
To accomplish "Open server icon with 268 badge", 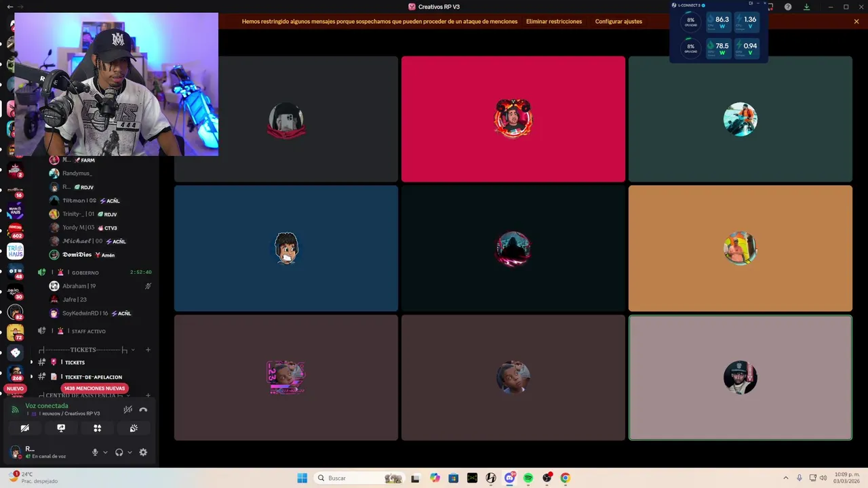I will click(15, 373).
